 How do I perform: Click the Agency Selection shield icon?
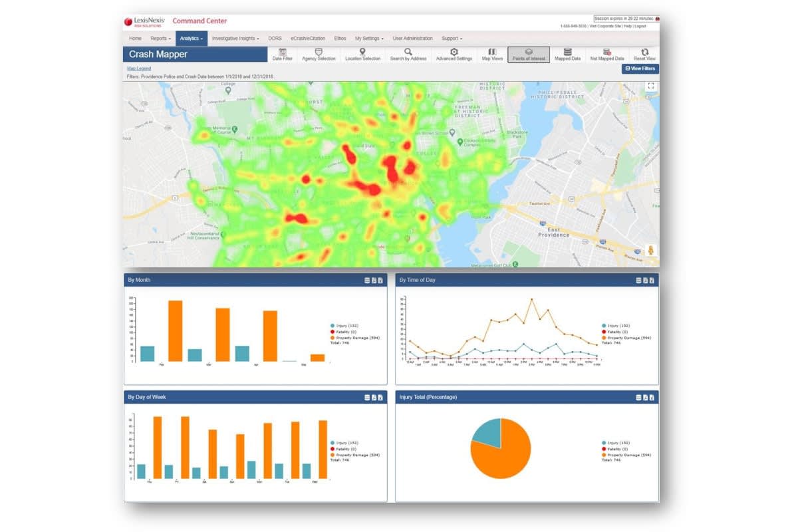(x=319, y=54)
